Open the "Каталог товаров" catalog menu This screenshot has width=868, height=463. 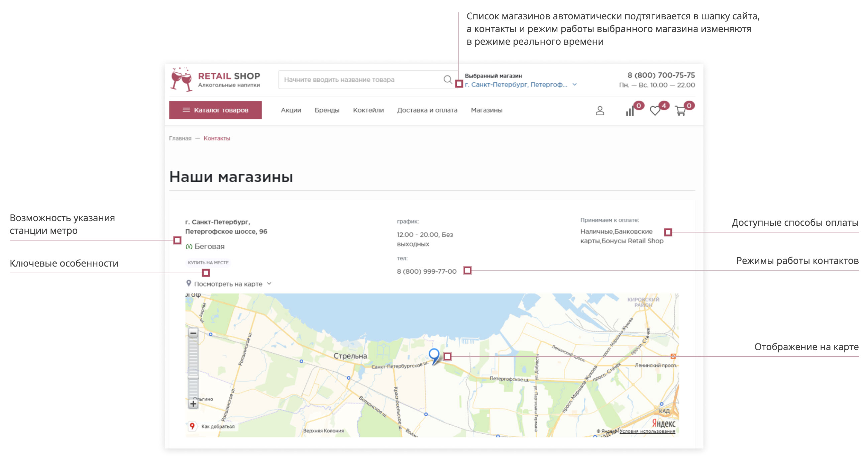(215, 110)
